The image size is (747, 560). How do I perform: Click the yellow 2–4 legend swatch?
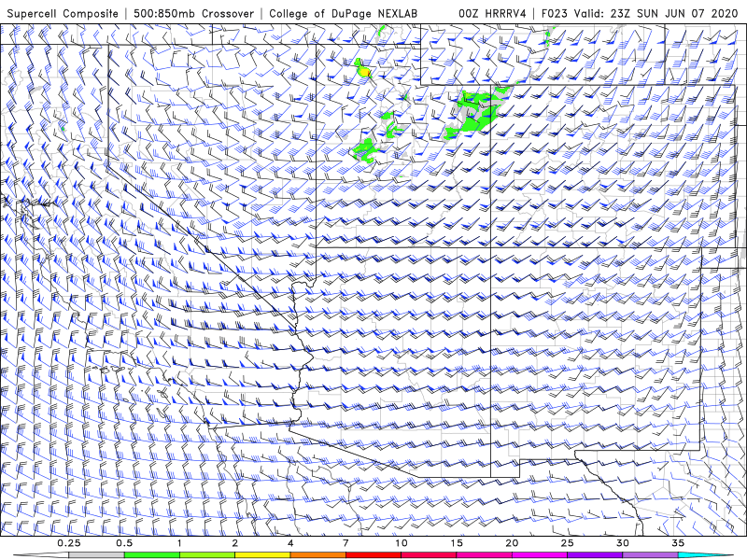262,555
